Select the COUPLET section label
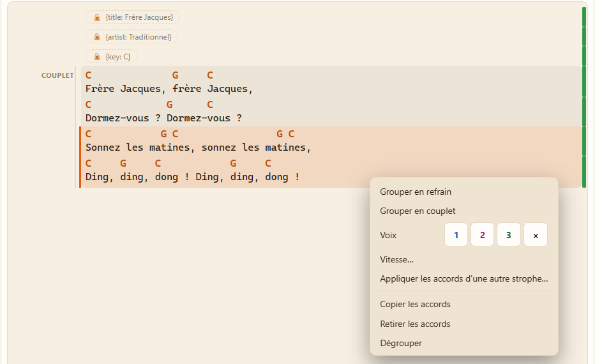Viewport: 595px width, 364px height. [x=57, y=75]
